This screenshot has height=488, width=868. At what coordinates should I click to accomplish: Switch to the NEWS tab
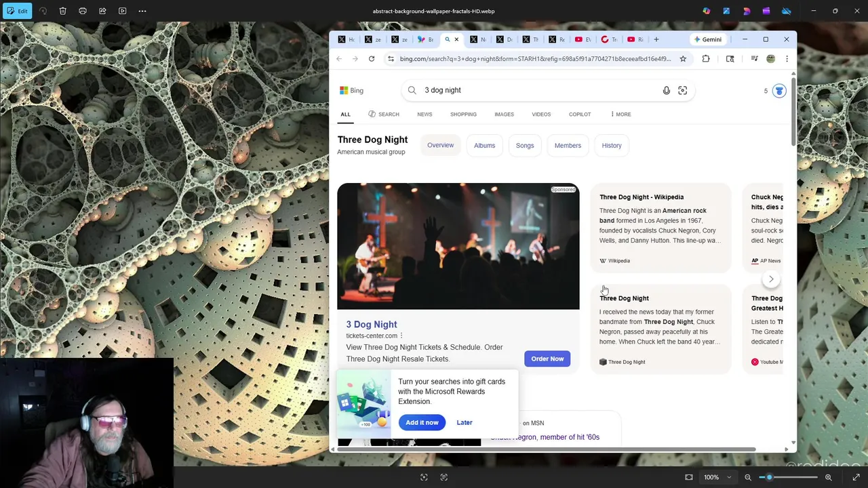425,115
